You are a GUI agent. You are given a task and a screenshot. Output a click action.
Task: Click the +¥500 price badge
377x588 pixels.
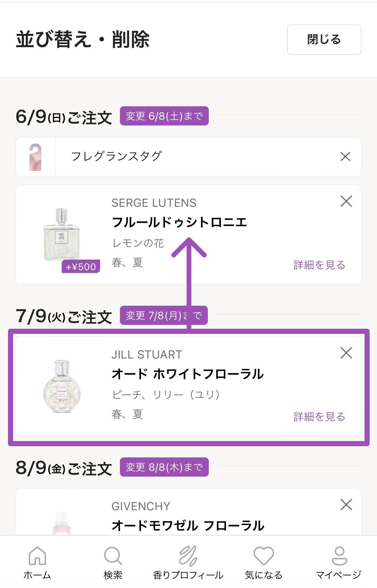[81, 267]
